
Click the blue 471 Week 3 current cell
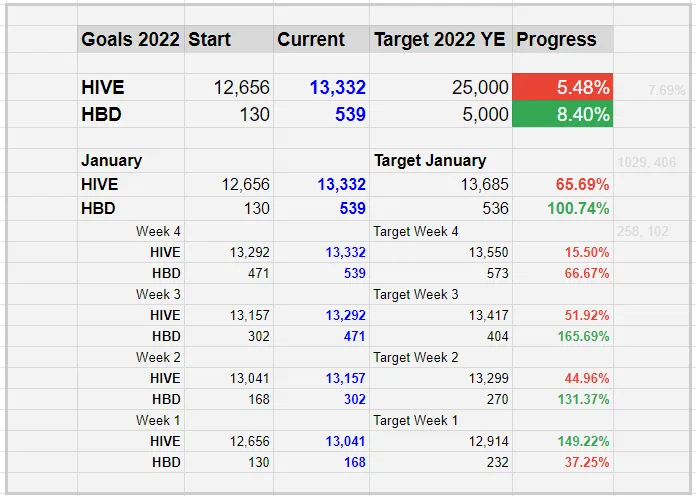[x=321, y=336]
